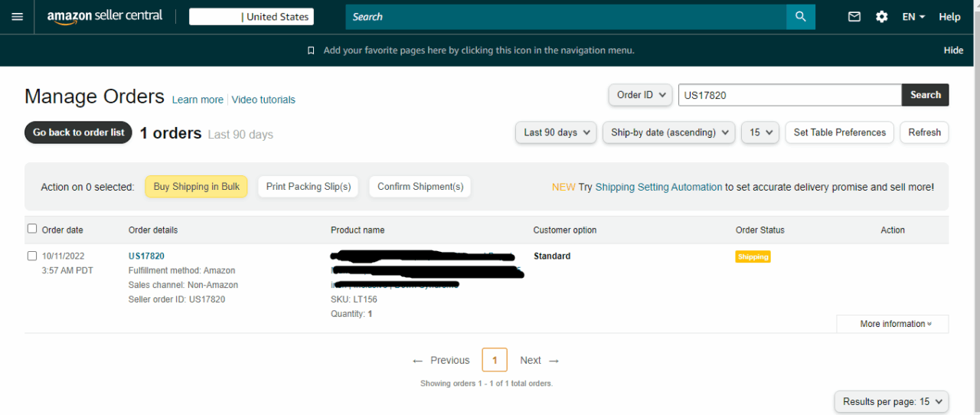Click Buy Shipping in Bulk button
This screenshot has height=415, width=980.
[x=196, y=187]
